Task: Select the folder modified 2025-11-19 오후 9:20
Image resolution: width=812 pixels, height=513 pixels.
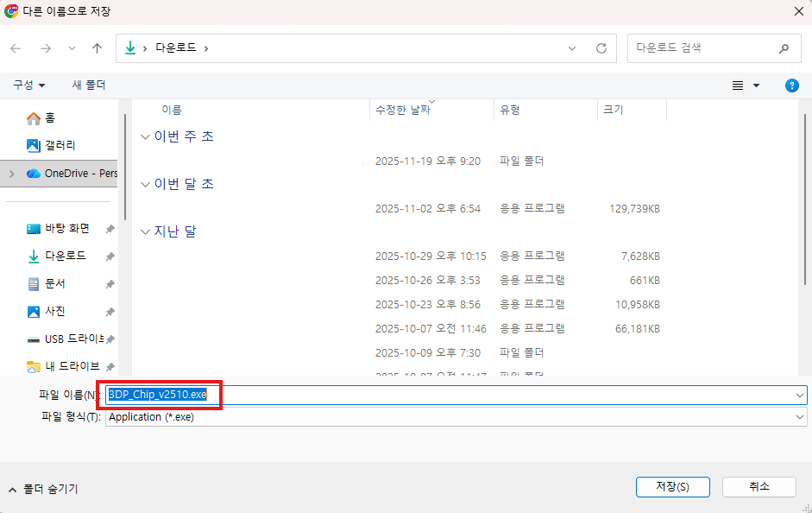Action: pos(401,161)
